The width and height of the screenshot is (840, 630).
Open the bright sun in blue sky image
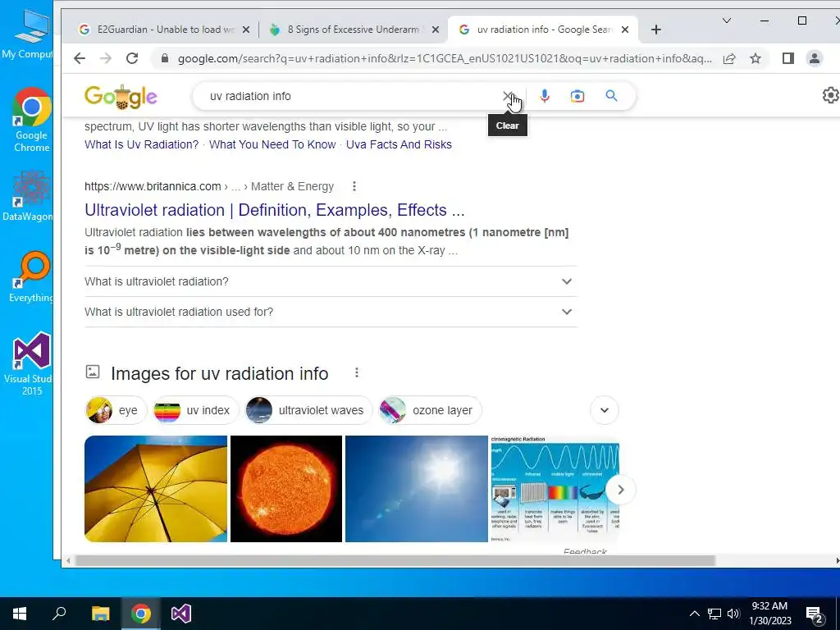[x=416, y=489]
